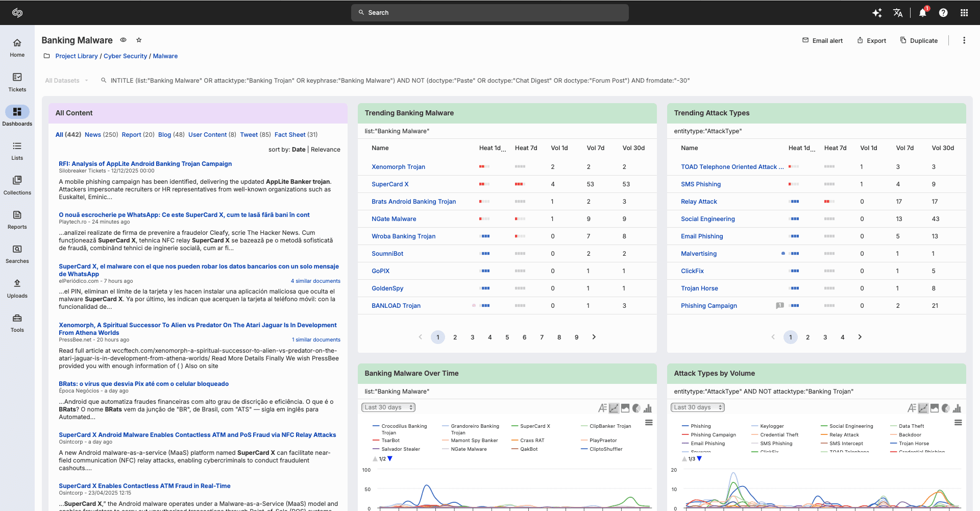The image size is (980, 511).
Task: Open Collections from the sidebar
Action: pos(17,185)
